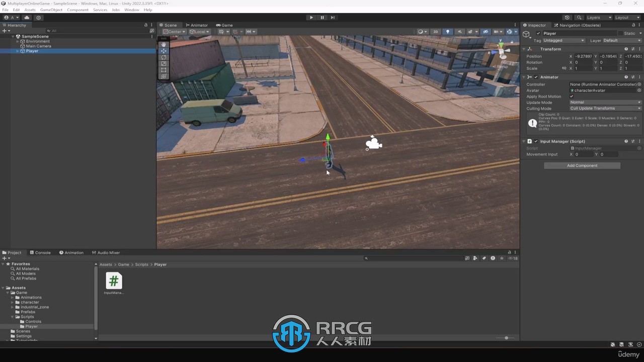Open the Layer dropdown showing Default
The height and width of the screenshot is (362, 644).
[622, 41]
